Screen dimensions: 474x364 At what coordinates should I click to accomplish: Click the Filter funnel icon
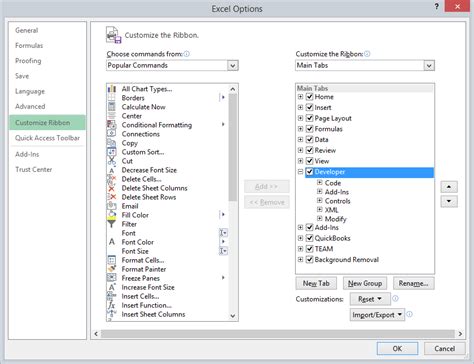pyautogui.click(x=112, y=224)
